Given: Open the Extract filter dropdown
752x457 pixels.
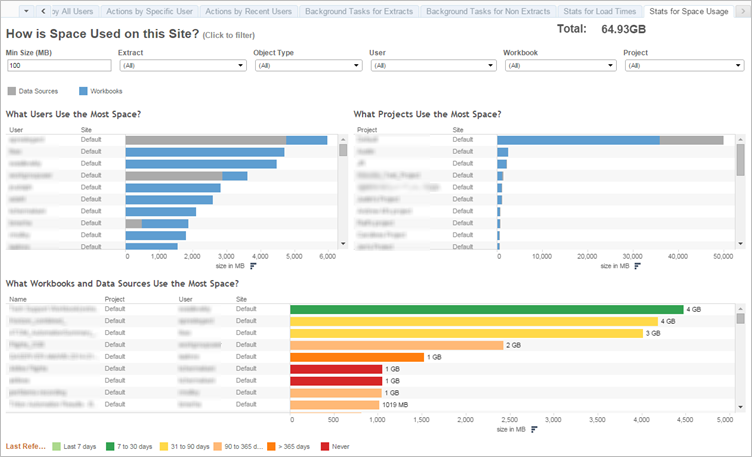Looking at the screenshot, I should 183,65.
